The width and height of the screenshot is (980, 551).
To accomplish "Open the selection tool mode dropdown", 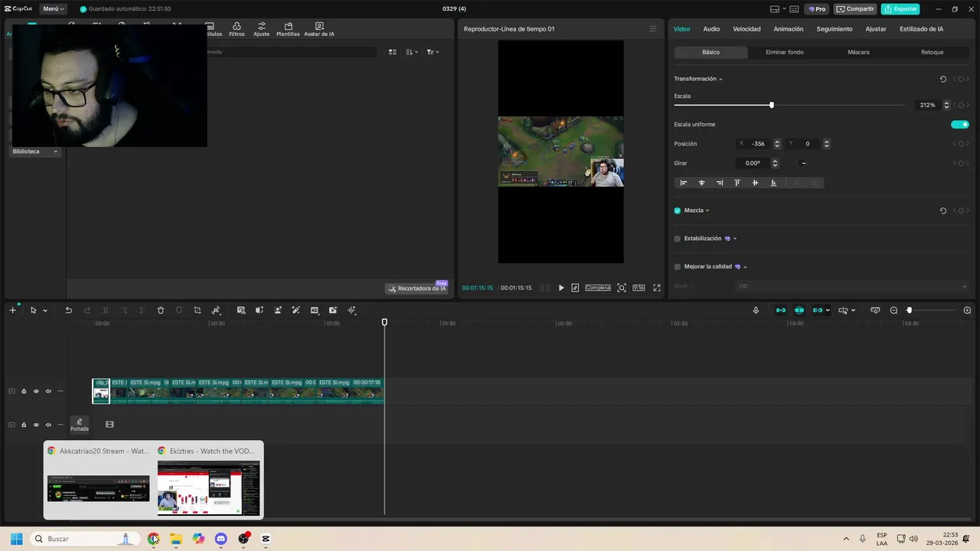I will tap(45, 310).
